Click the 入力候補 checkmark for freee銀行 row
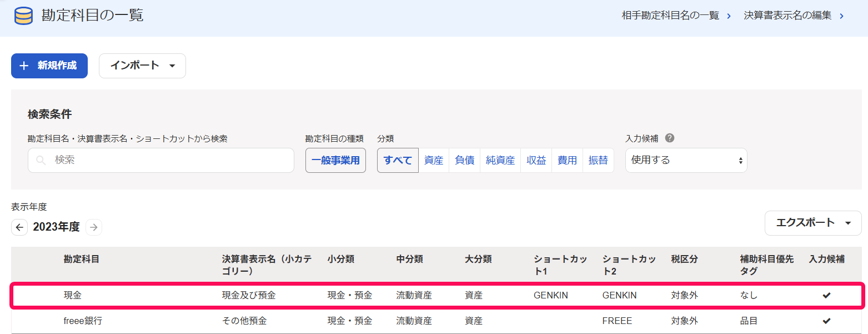Viewport: 868px width, 334px height. tap(827, 321)
